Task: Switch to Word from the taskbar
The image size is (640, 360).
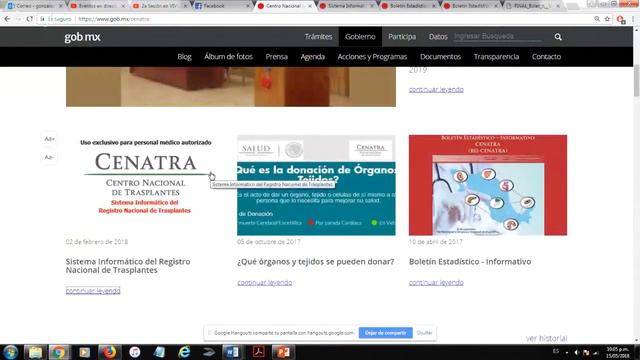Action: tap(233, 352)
